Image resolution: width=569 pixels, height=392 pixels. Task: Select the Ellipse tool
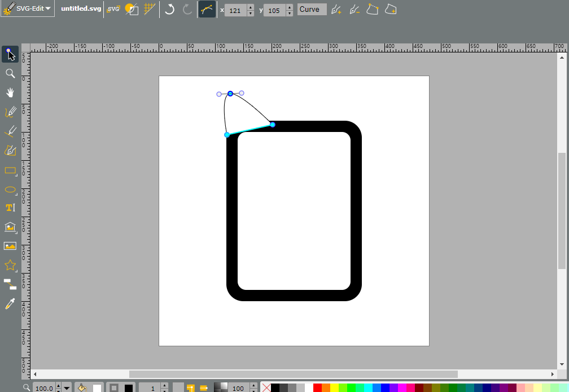10,190
